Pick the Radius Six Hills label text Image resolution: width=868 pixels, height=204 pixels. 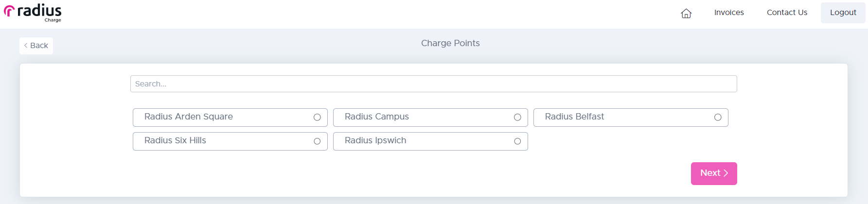(x=175, y=140)
